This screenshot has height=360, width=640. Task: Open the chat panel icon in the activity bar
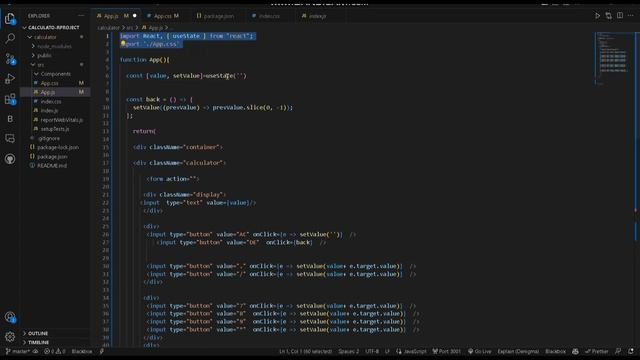[10, 139]
